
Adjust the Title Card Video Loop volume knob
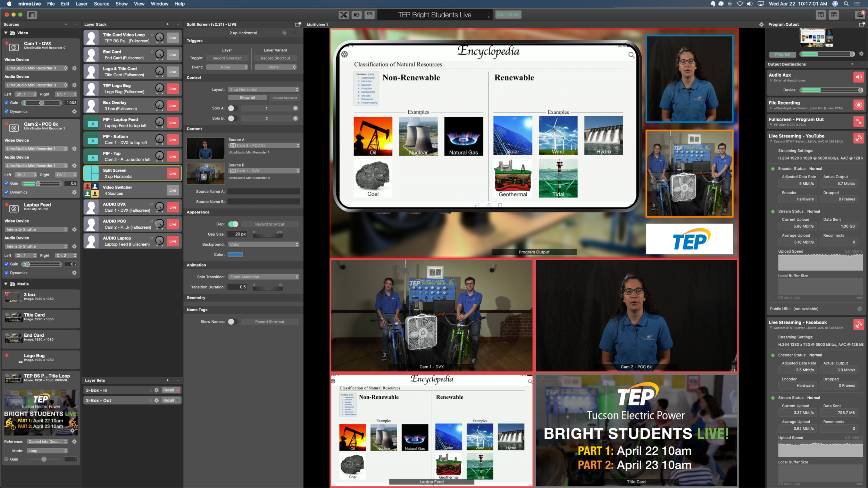pos(159,37)
